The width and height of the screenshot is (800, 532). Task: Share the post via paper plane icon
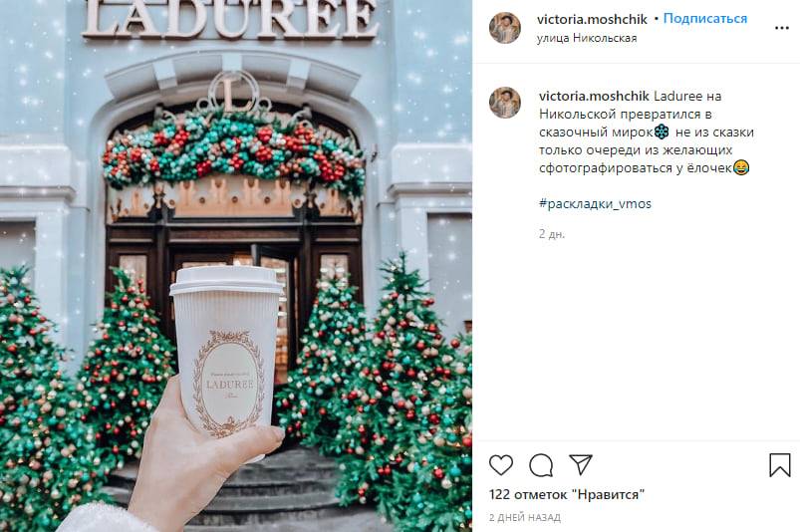[x=581, y=464]
